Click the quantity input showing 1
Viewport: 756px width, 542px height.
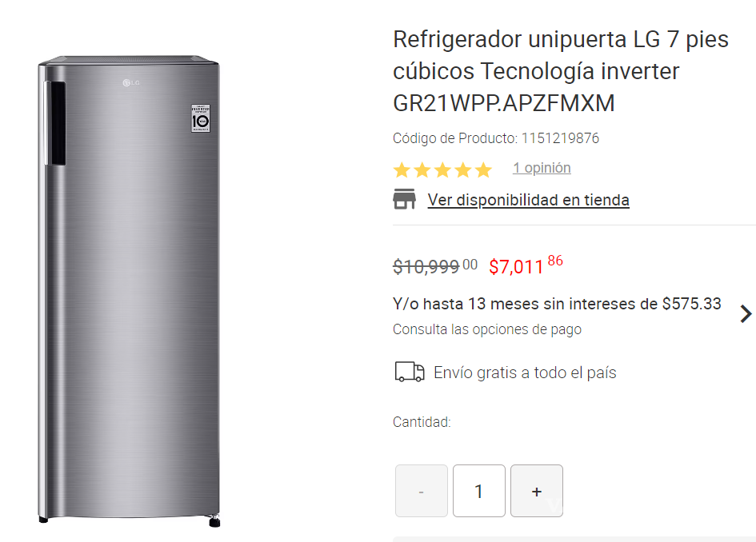coord(478,490)
